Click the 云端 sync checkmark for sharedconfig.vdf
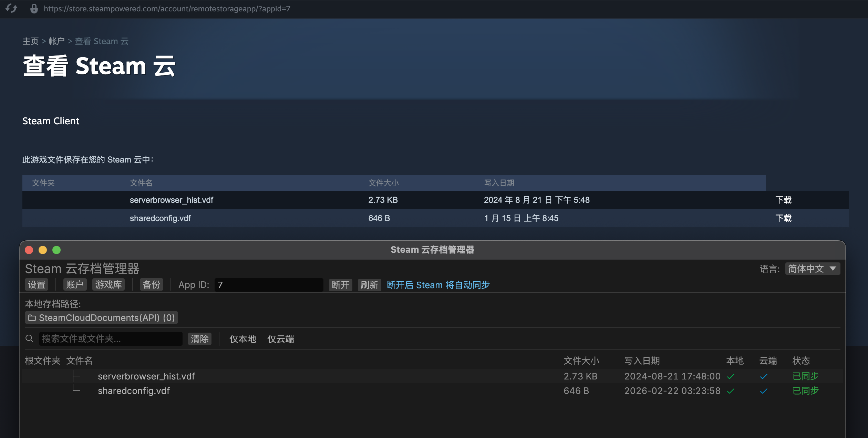The width and height of the screenshot is (868, 438). coord(764,390)
